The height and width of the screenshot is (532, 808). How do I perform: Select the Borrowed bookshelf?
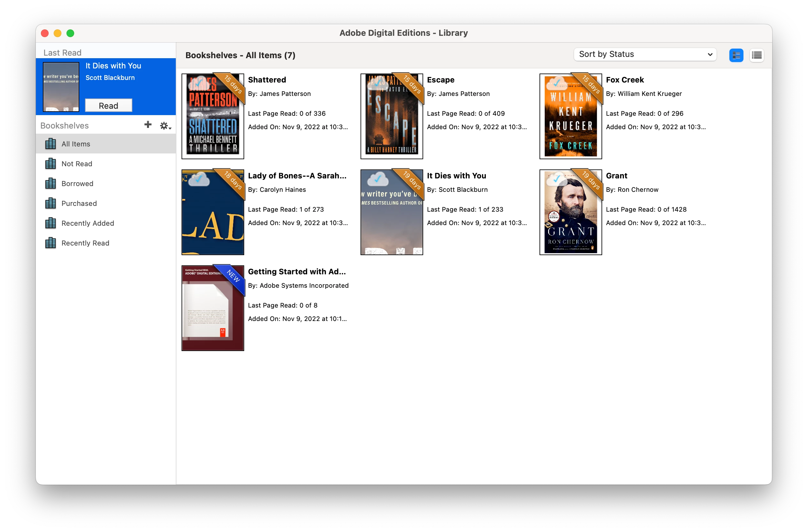click(x=77, y=184)
